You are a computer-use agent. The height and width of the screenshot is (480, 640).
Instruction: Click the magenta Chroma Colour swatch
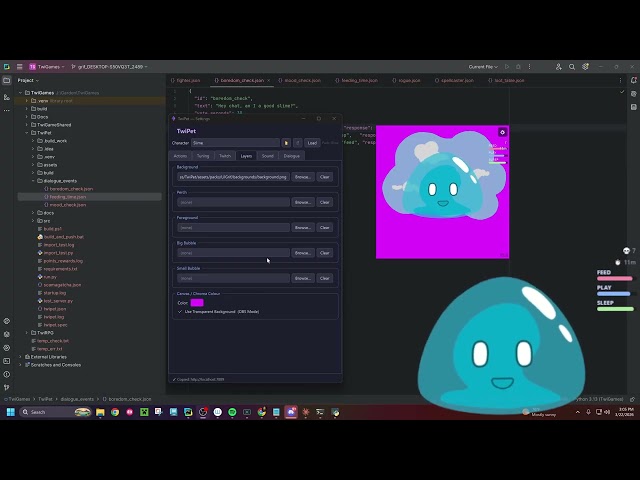coord(197,303)
